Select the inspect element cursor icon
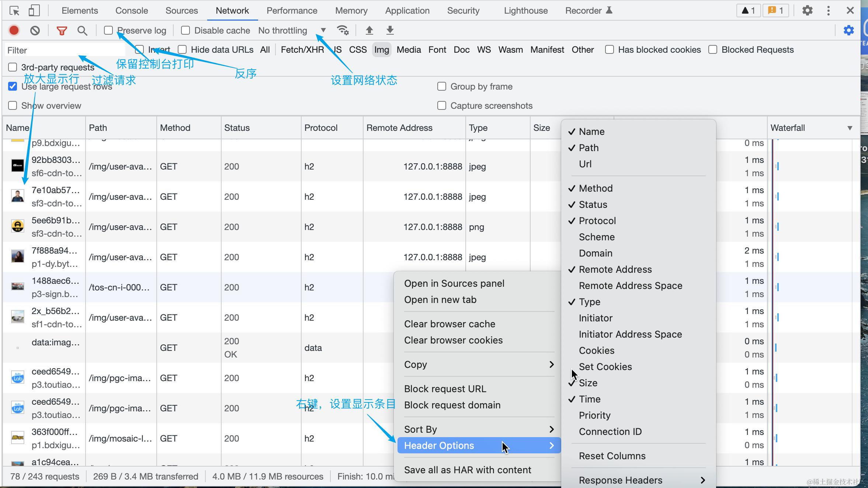This screenshot has height=488, width=868. 14,11
